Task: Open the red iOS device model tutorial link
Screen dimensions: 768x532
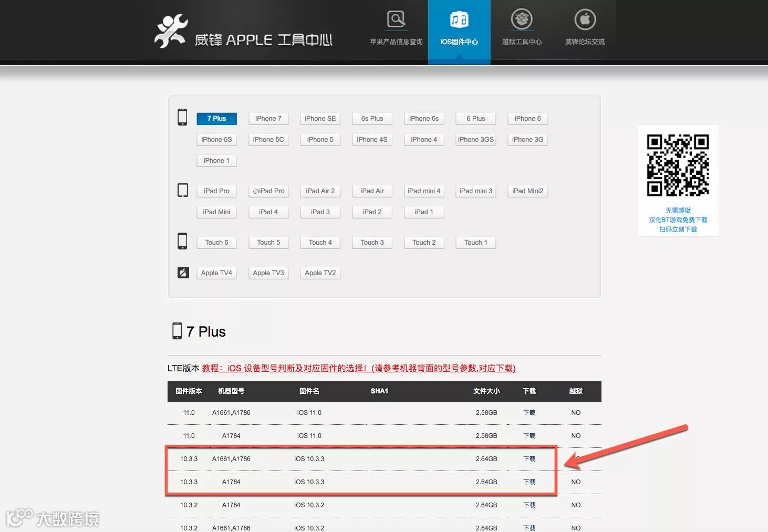Action: [359, 368]
